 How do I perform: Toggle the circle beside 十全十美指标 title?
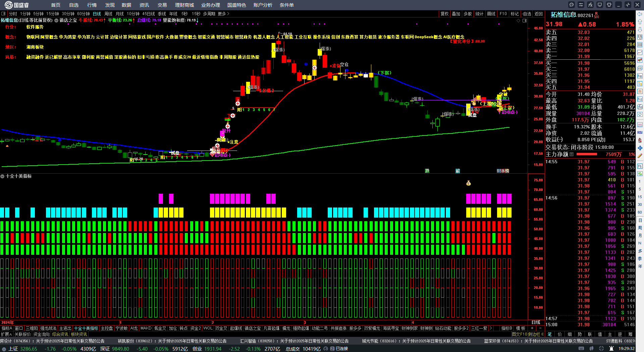point(2,176)
